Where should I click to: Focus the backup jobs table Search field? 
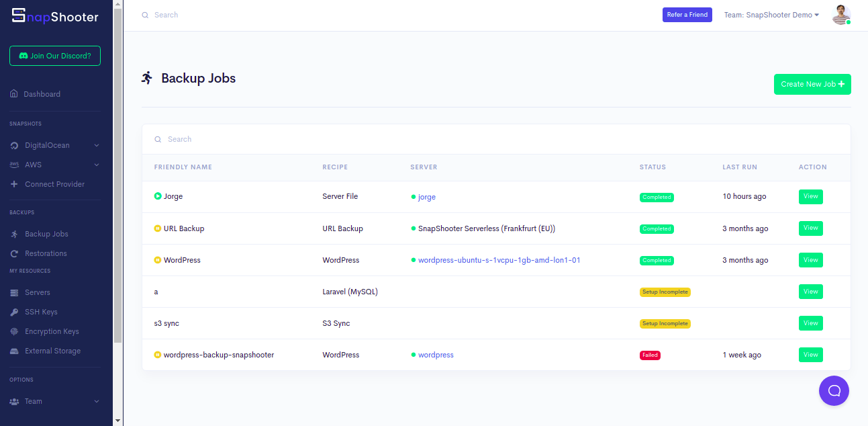tap(496, 139)
